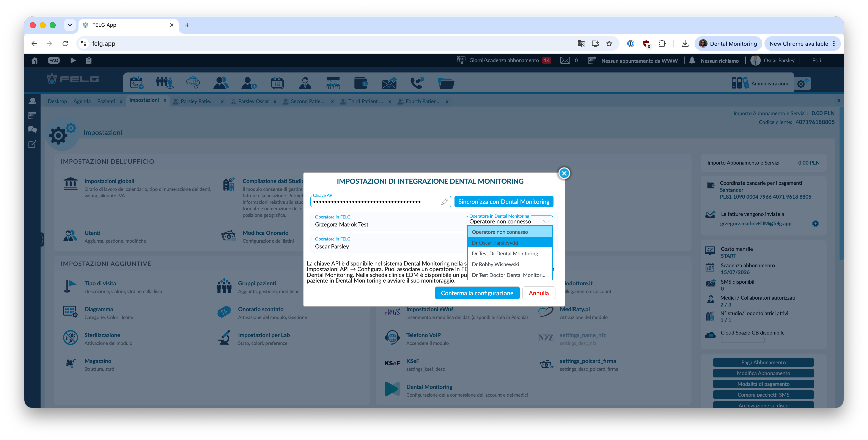Click the globe stethoscope toolbar icon

[193, 83]
